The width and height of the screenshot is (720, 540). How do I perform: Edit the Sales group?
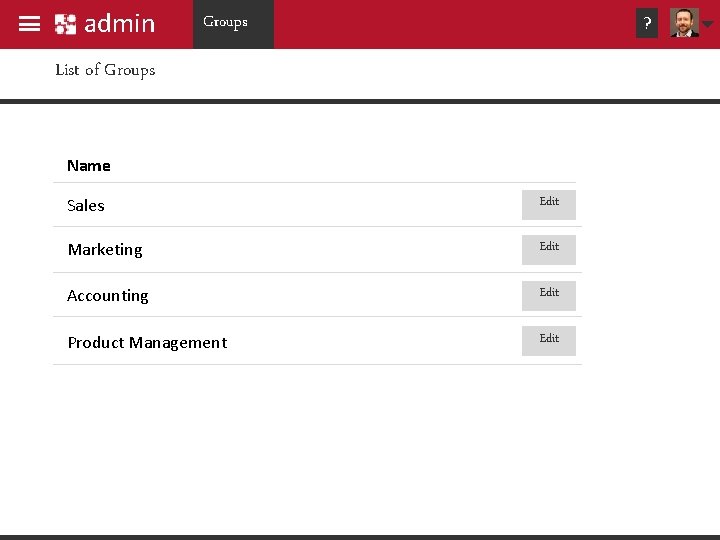[549, 205]
